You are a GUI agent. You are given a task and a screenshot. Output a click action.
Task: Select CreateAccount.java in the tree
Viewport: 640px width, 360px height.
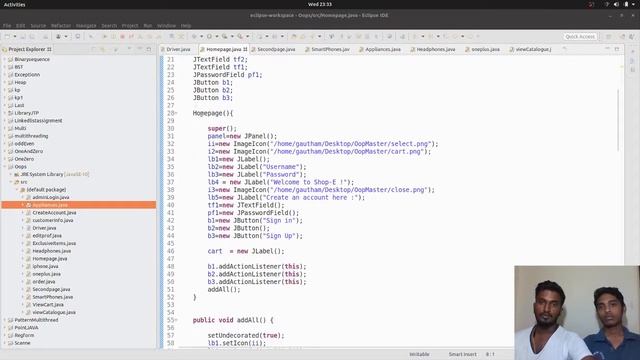(x=54, y=213)
